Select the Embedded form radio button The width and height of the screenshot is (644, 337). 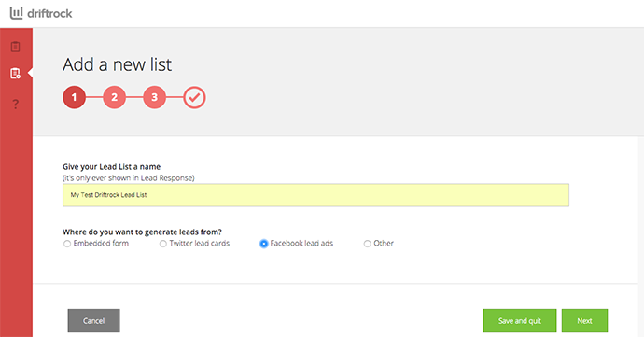(x=67, y=244)
